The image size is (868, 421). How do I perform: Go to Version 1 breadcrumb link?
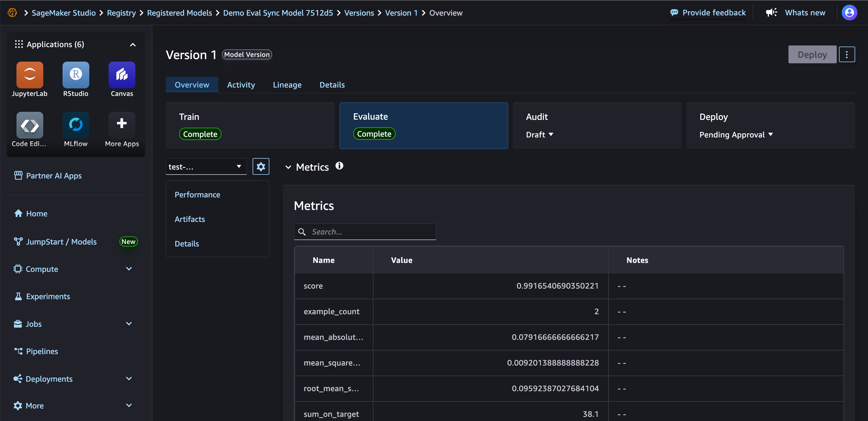[401, 13]
